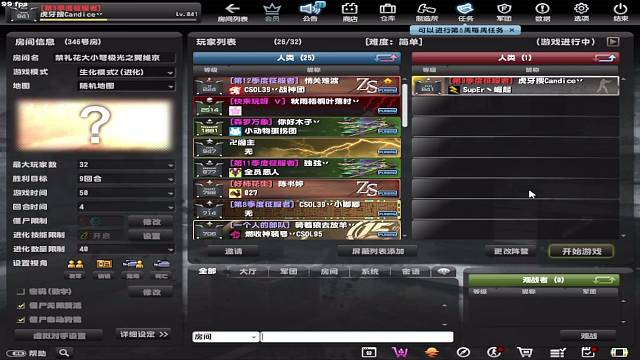Open the 地图 map dropdown
Image resolution: width=640 pixels, height=360 pixels.
(x=126, y=86)
